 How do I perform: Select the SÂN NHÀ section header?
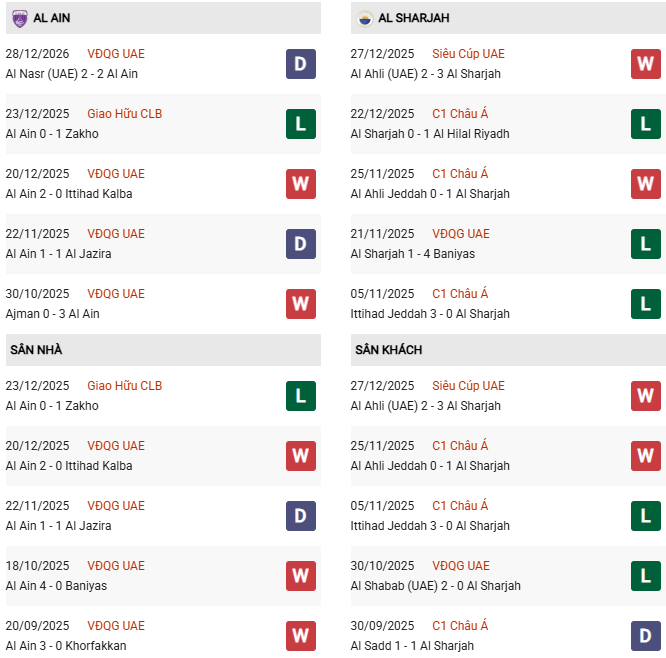pos(37,350)
